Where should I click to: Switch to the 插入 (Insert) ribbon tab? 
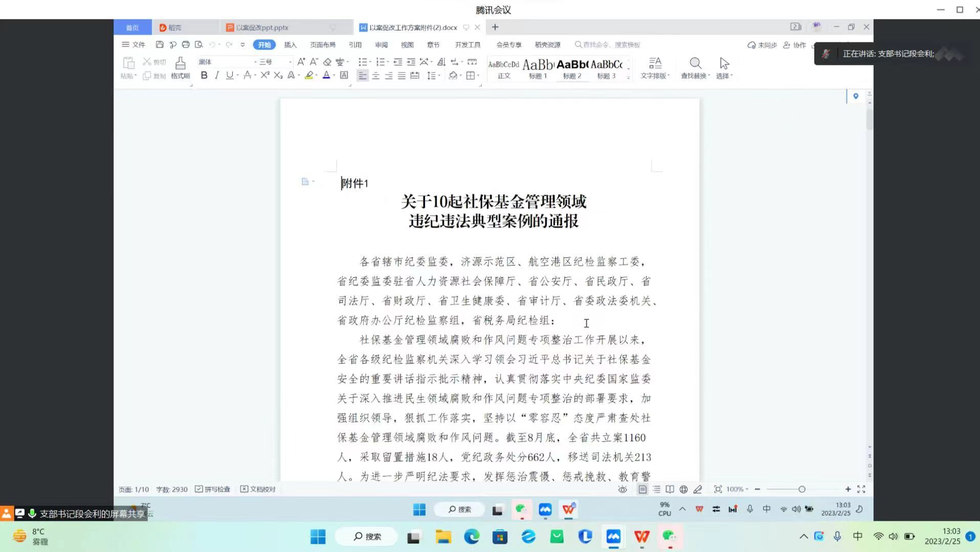pyautogui.click(x=291, y=44)
